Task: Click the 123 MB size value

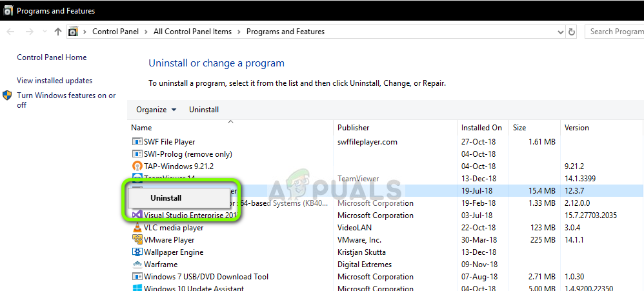Action: click(x=543, y=227)
